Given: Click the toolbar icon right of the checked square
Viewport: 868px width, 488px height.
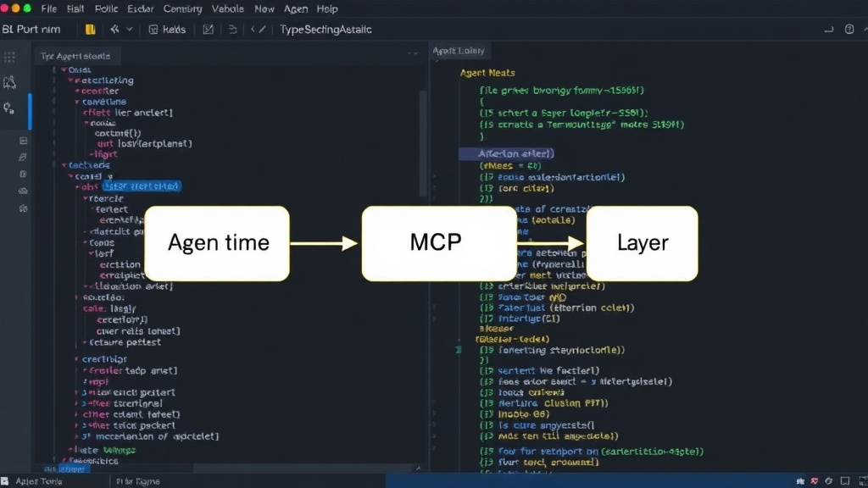Looking at the screenshot, I should pyautogui.click(x=233, y=30).
